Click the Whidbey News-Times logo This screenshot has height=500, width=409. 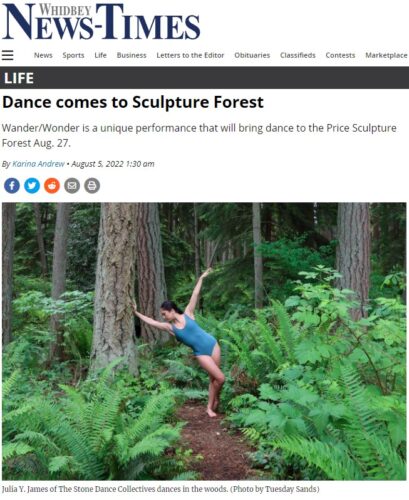point(101,22)
